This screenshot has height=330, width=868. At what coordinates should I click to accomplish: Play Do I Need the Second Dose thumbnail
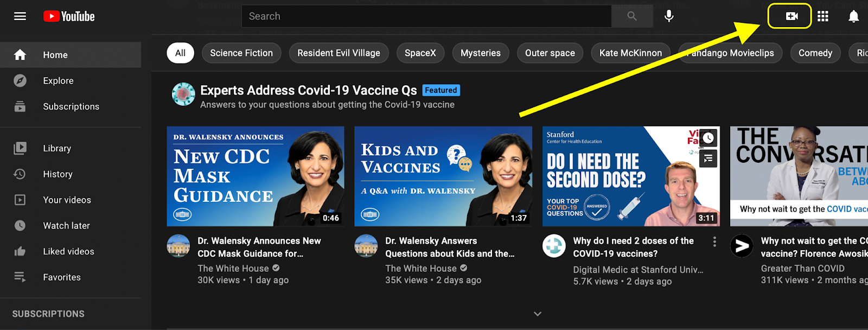(631, 176)
